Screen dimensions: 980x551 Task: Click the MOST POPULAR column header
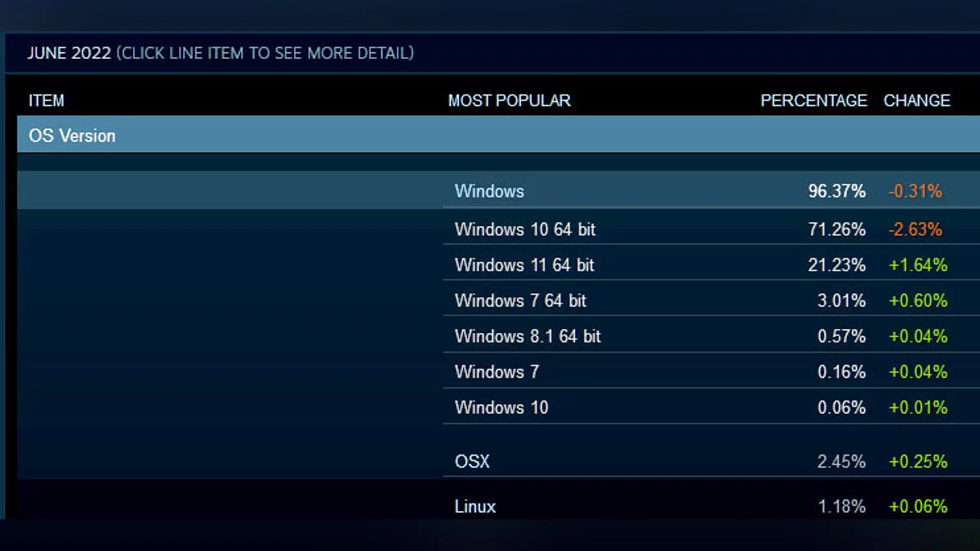[x=509, y=100]
